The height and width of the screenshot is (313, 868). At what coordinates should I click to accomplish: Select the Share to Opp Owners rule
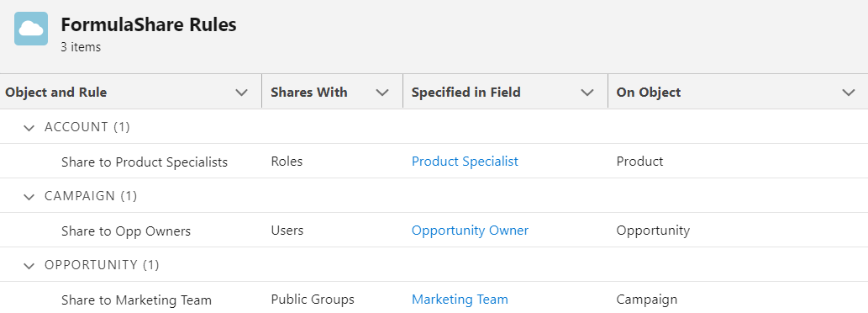[126, 231]
